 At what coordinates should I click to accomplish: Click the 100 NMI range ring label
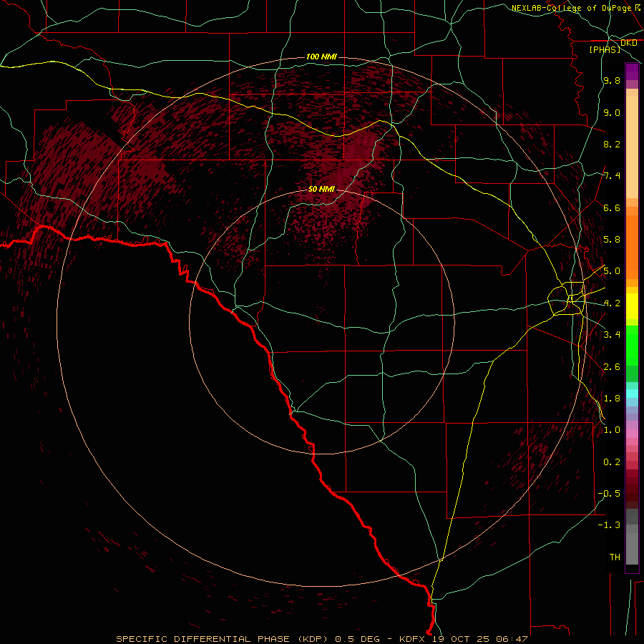[x=321, y=57]
